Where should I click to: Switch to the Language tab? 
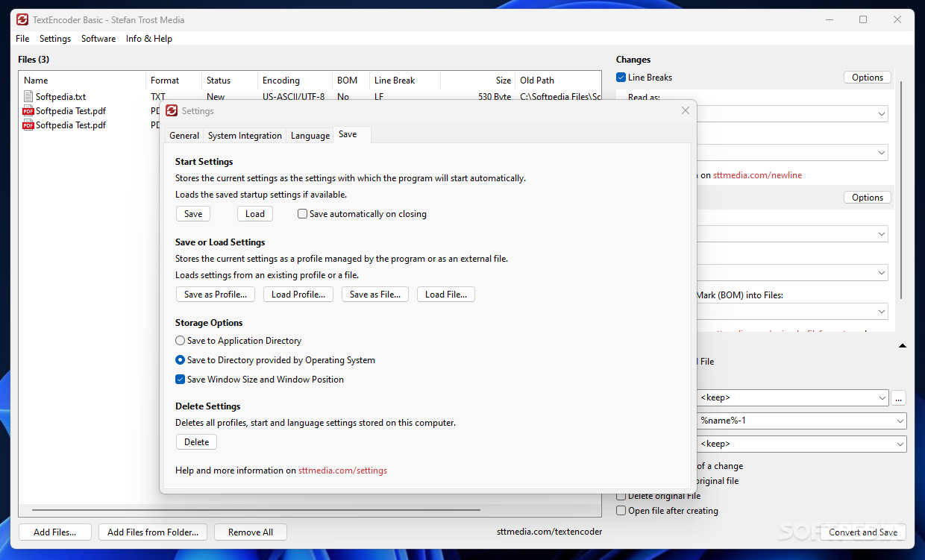point(310,136)
